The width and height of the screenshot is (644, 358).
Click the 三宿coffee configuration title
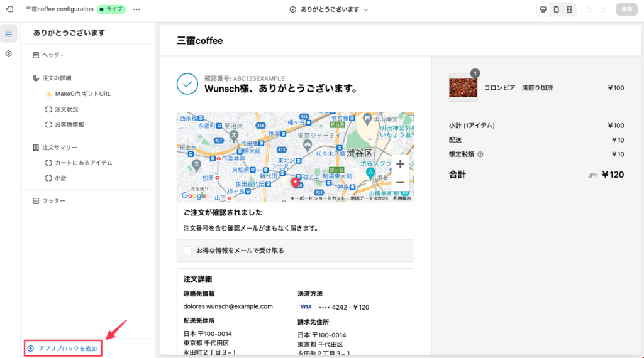pyautogui.click(x=60, y=9)
